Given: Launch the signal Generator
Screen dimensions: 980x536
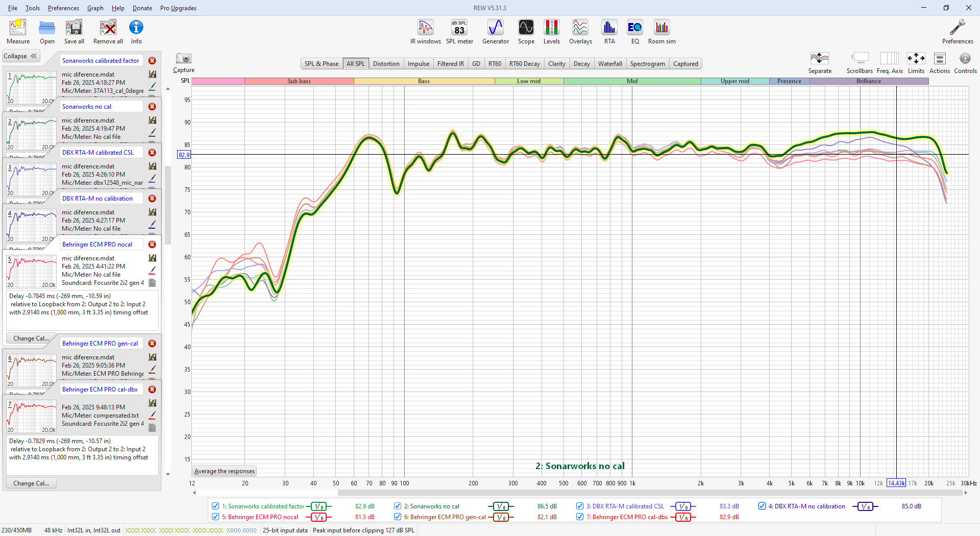Looking at the screenshot, I should [x=496, y=32].
